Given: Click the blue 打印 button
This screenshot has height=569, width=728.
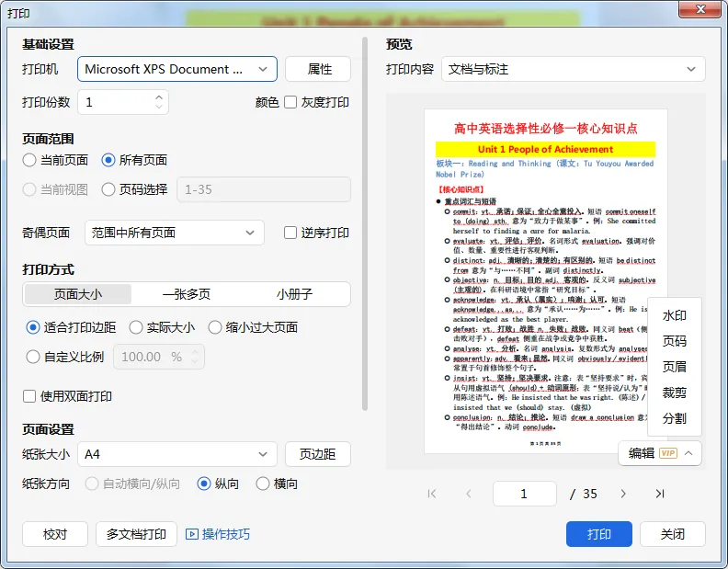Looking at the screenshot, I should [599, 534].
